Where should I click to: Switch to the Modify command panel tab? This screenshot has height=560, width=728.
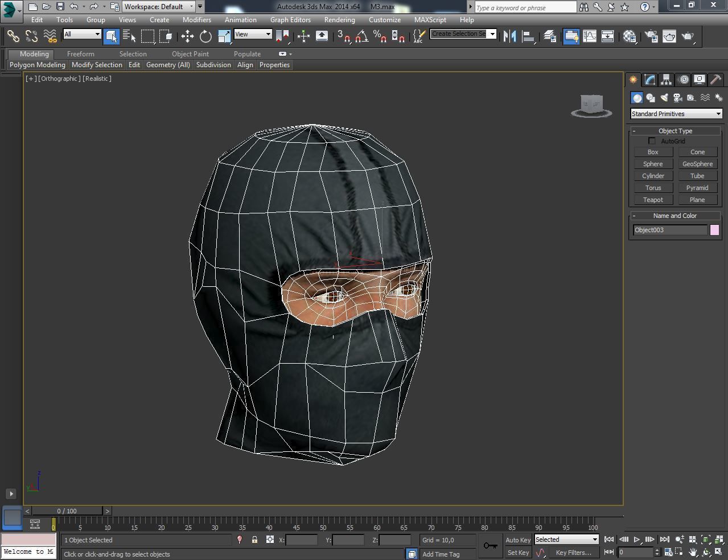pos(649,80)
